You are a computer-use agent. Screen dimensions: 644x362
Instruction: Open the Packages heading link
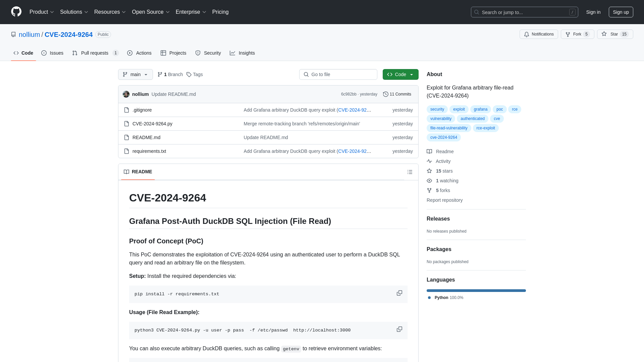[x=439, y=249]
